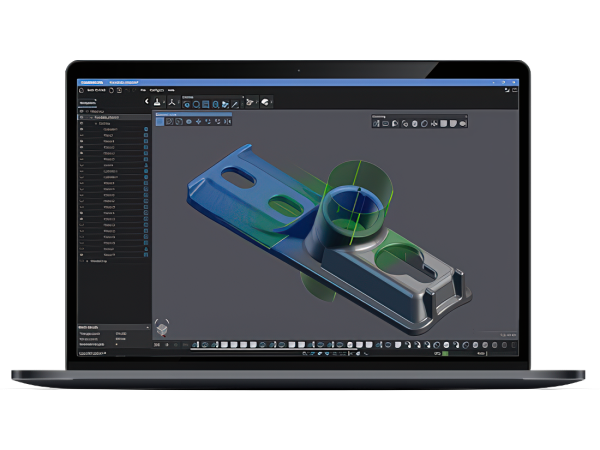
Task: Click the view orientation cube in the viewport
Action: pos(164,328)
